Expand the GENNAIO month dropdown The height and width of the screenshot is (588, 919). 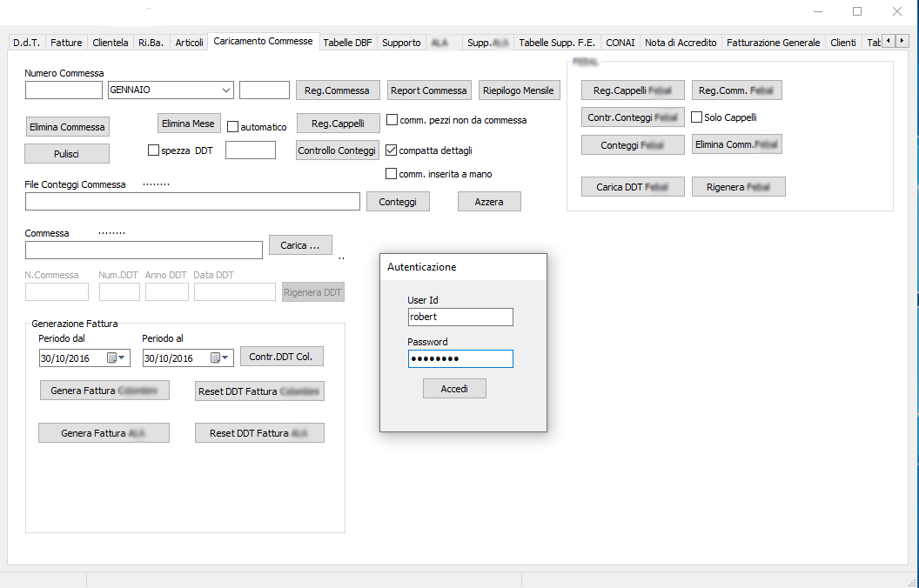click(x=225, y=90)
